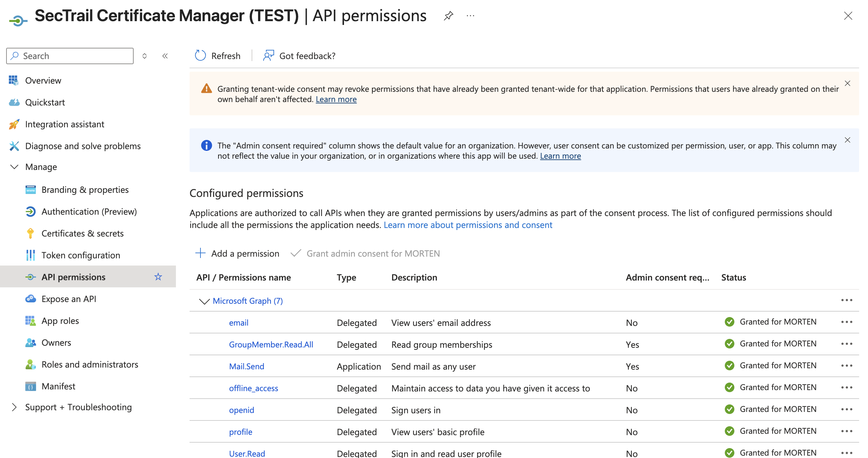The width and height of the screenshot is (868, 458).
Task: Dismiss the Admin consent info banner
Action: [x=848, y=140]
